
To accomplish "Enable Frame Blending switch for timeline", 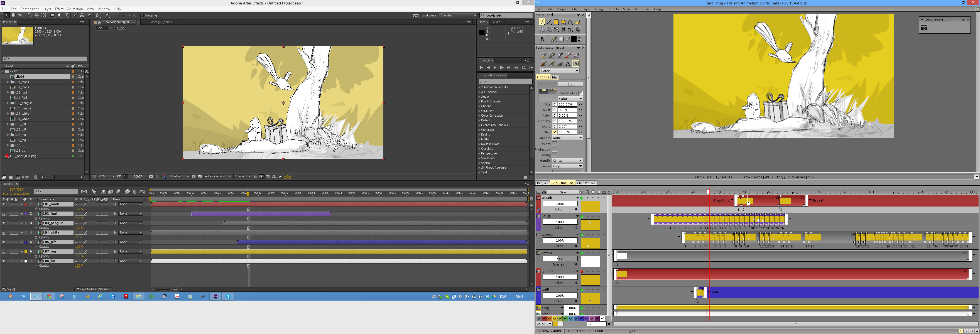I will (111, 192).
